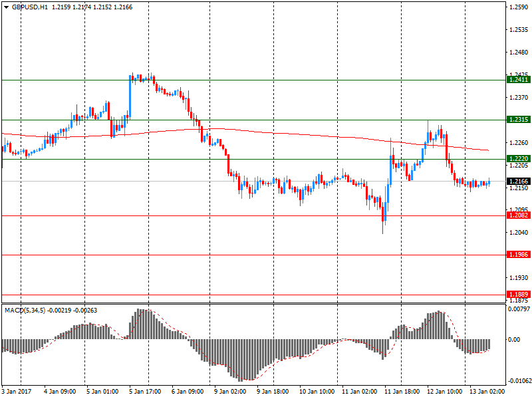Click the 13 Jan 02:00 time label
The image size is (532, 399).
tap(487, 392)
